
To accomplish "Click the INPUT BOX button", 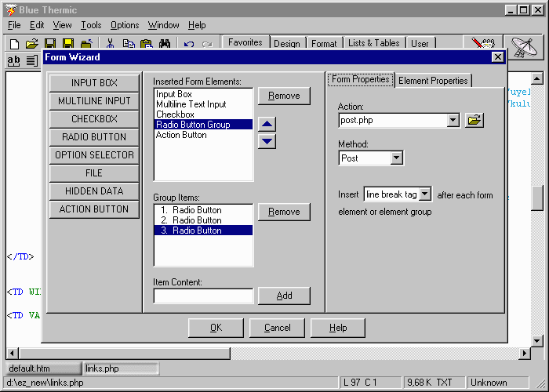I will point(94,83).
